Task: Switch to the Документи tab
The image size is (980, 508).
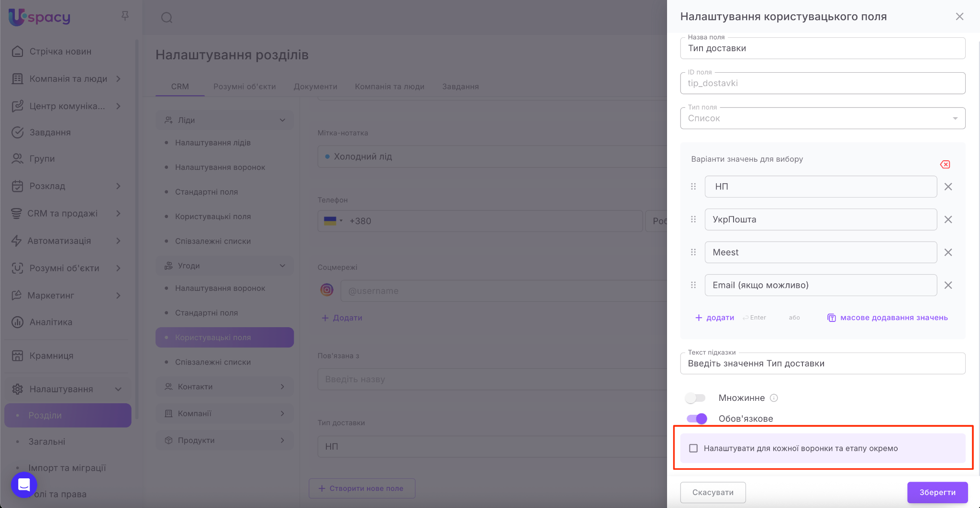Action: [315, 87]
